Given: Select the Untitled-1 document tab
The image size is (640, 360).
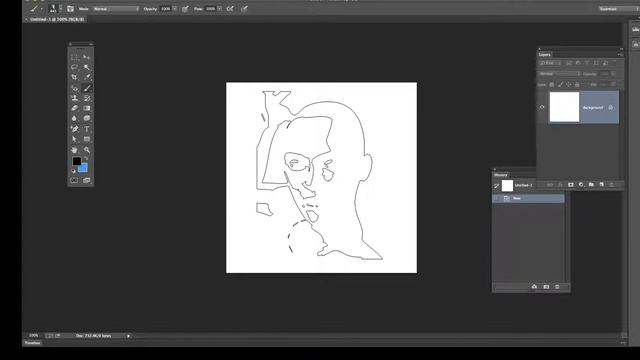Looking at the screenshot, I should [x=57, y=19].
